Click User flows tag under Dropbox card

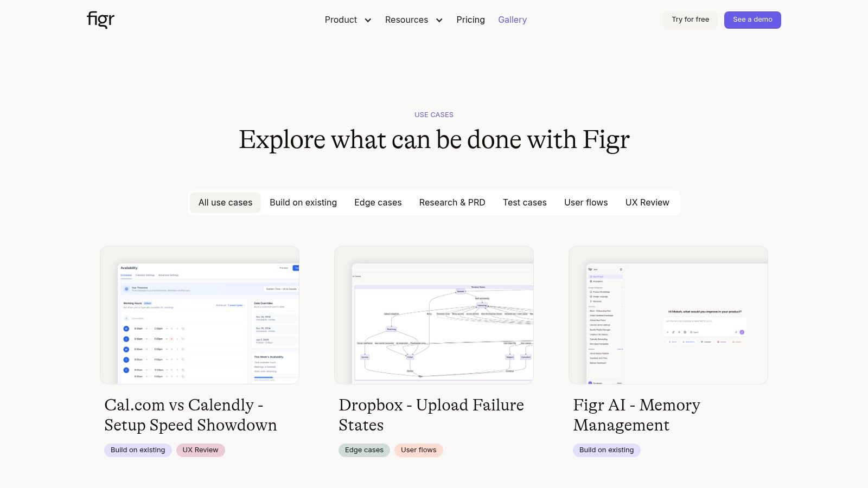418,450
